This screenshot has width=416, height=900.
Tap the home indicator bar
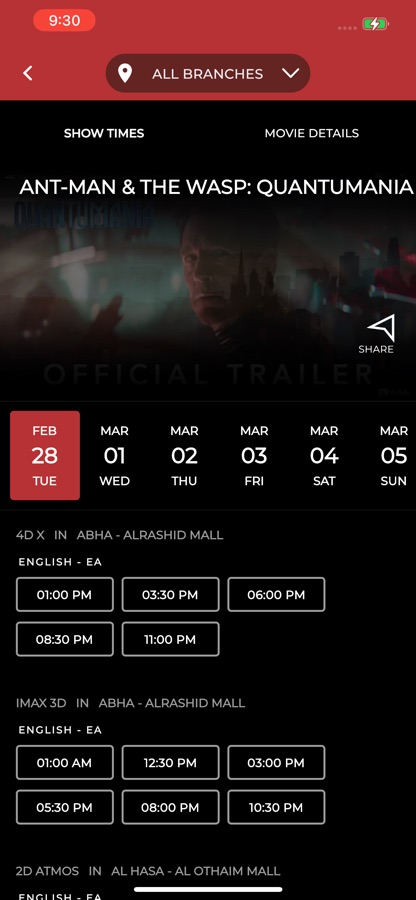[208, 890]
